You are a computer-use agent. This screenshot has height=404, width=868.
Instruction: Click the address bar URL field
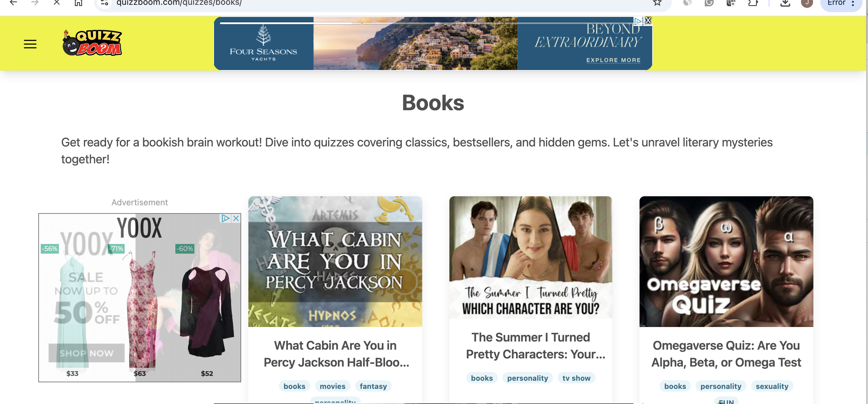pos(371,3)
